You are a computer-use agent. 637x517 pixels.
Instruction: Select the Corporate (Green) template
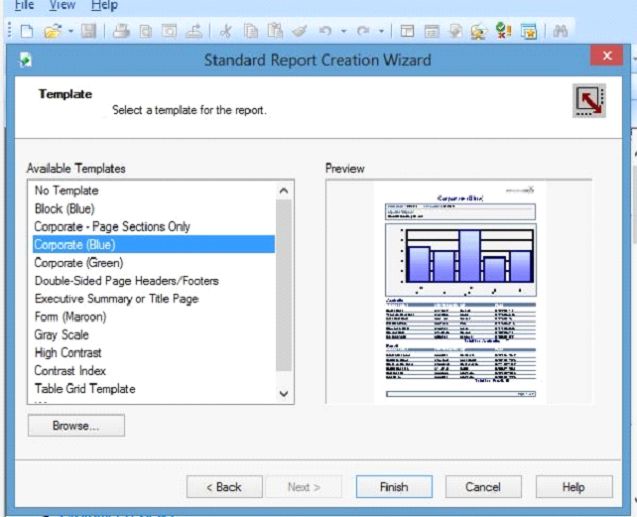click(x=154, y=263)
